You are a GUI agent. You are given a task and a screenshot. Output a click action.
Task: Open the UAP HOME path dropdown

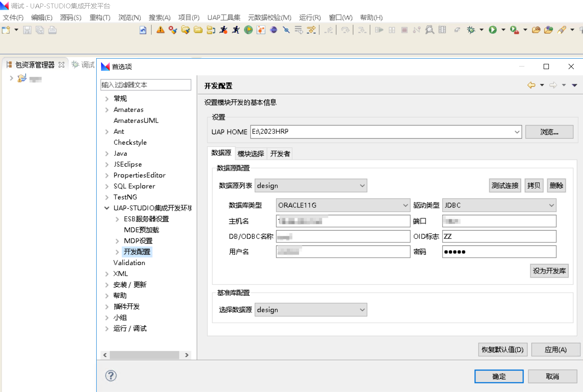click(x=517, y=132)
